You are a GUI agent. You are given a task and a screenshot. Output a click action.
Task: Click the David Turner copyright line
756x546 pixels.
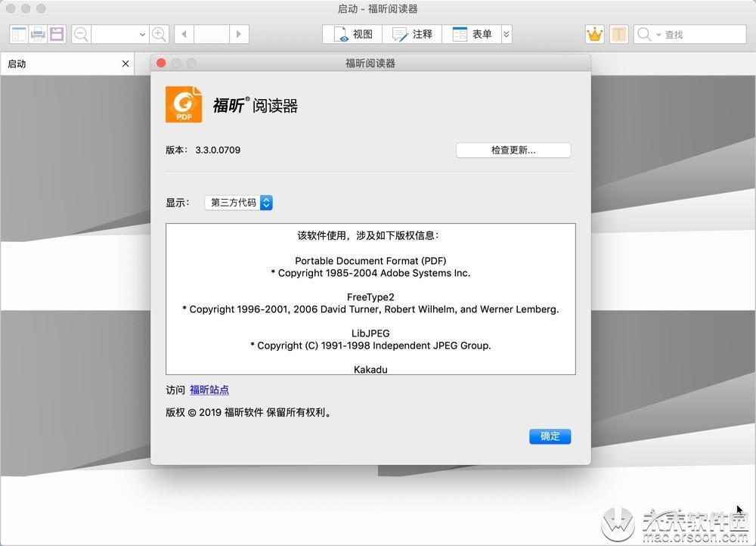(x=370, y=309)
